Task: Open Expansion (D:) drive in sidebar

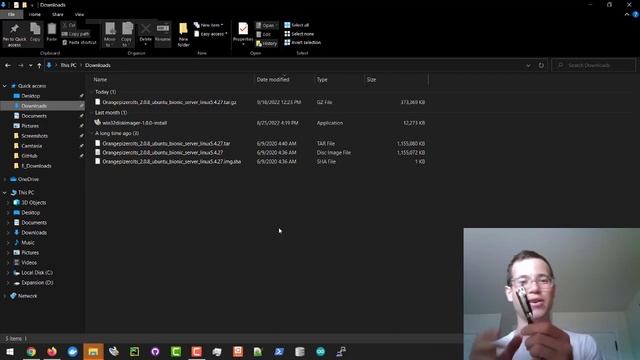Action: 37,282
